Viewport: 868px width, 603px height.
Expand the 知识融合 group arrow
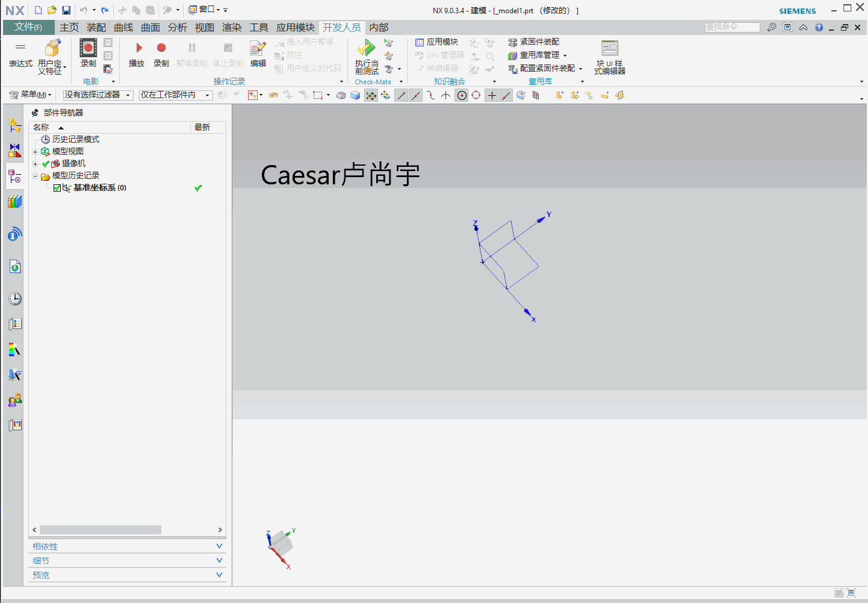point(495,82)
